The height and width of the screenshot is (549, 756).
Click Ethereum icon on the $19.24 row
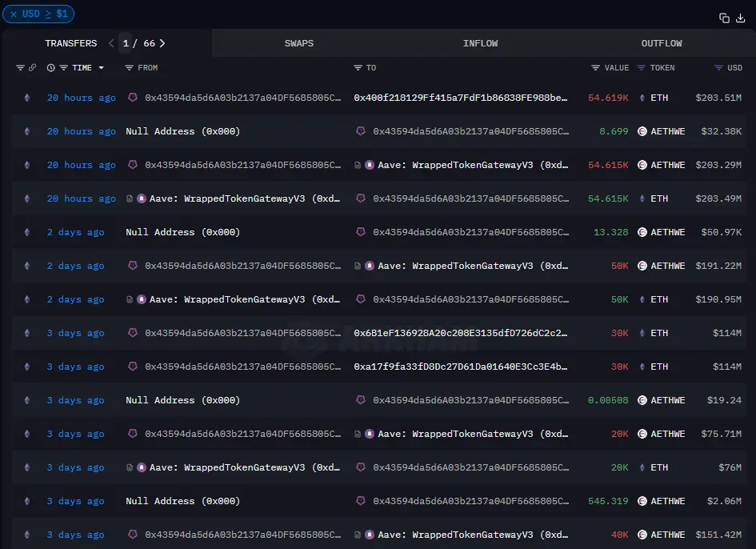point(27,400)
